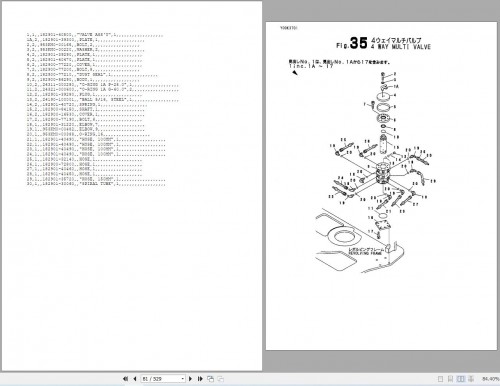Screen dimensions: 500x386
Task: Go to the next page
Action: tap(190, 379)
